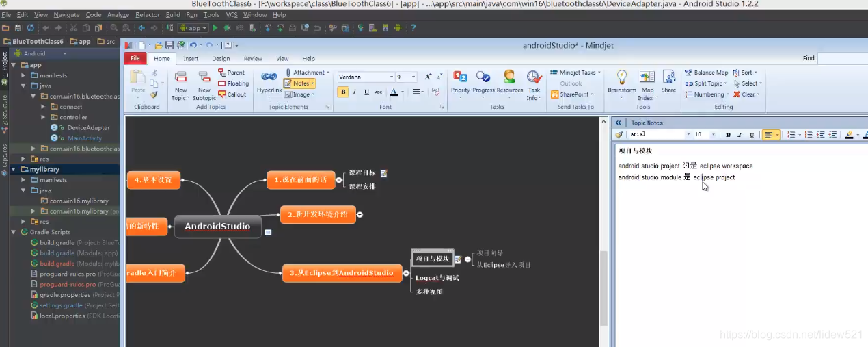Click the Grow Font icon in Font group

click(428, 77)
